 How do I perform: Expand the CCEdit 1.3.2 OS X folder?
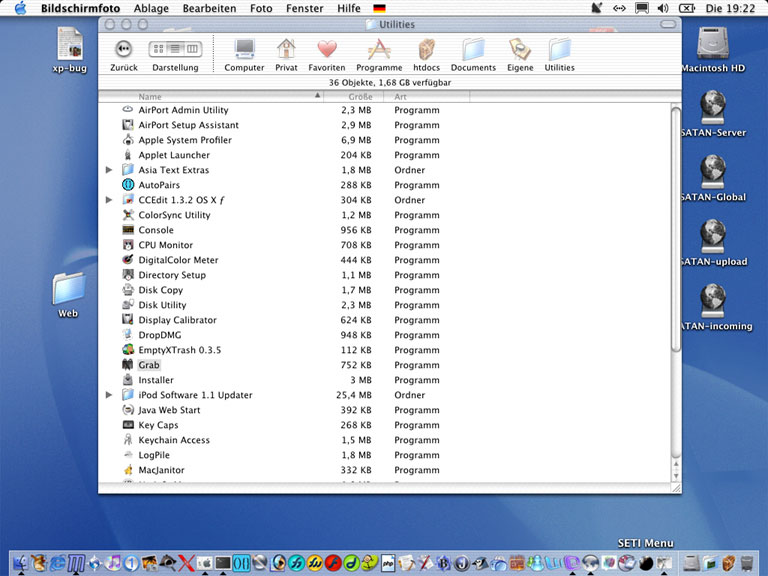[109, 200]
